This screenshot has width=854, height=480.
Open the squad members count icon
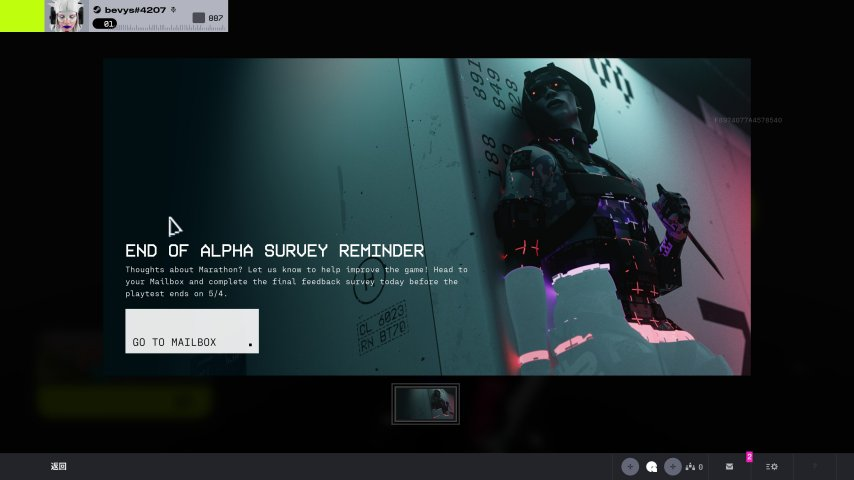(x=694, y=466)
